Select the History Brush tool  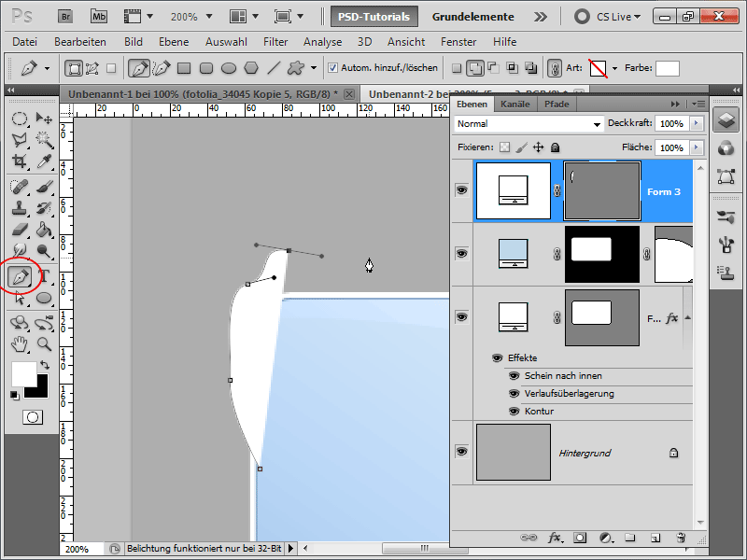44,208
